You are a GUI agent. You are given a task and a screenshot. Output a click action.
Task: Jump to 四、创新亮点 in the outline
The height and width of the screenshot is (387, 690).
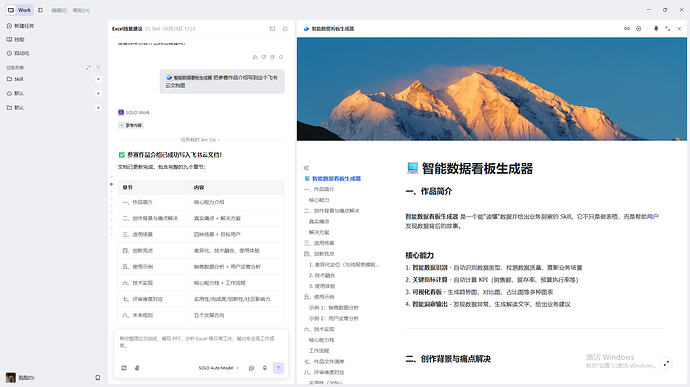(x=319, y=254)
